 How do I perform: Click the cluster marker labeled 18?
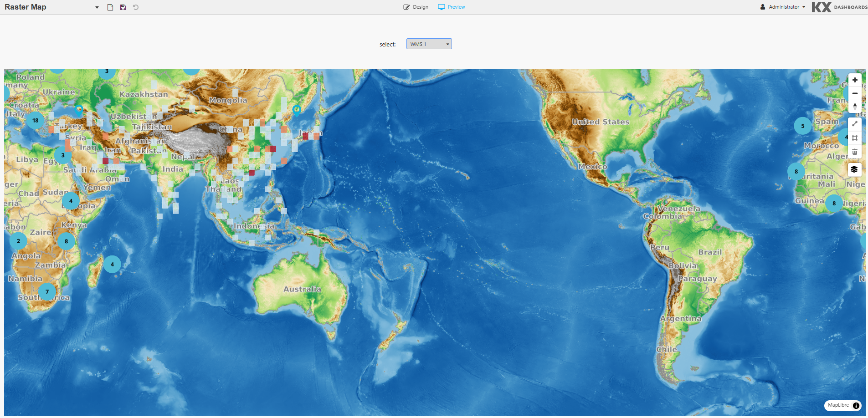pyautogui.click(x=35, y=121)
